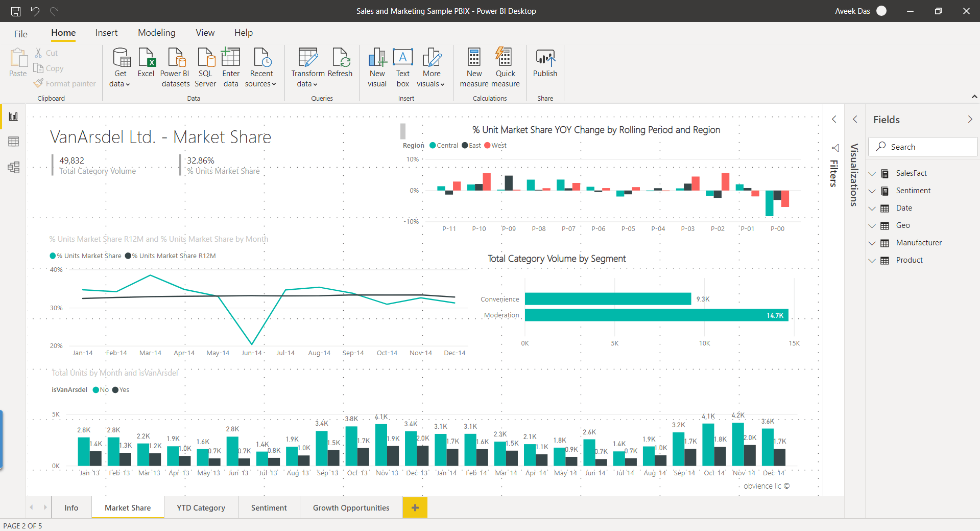Expand the SalesFact table fields
The width and height of the screenshot is (980, 531).
coord(872,174)
